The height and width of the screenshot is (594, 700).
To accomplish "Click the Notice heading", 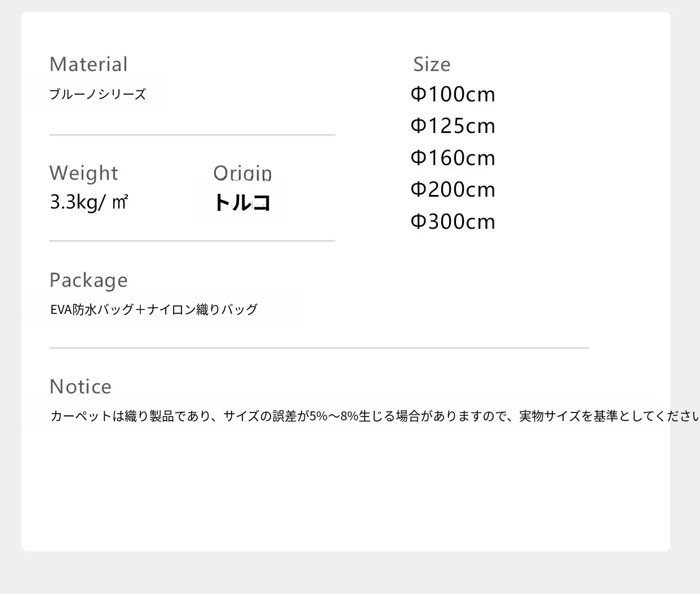I will [x=81, y=387].
